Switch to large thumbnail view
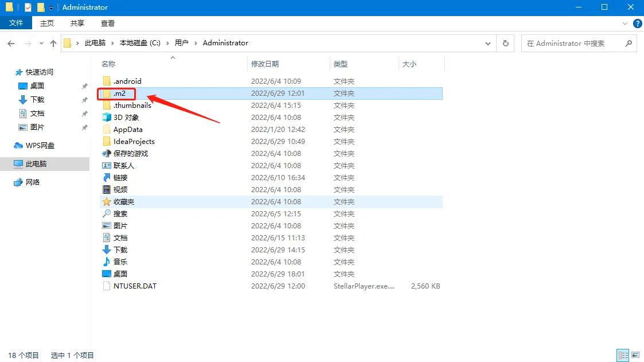 (636, 355)
